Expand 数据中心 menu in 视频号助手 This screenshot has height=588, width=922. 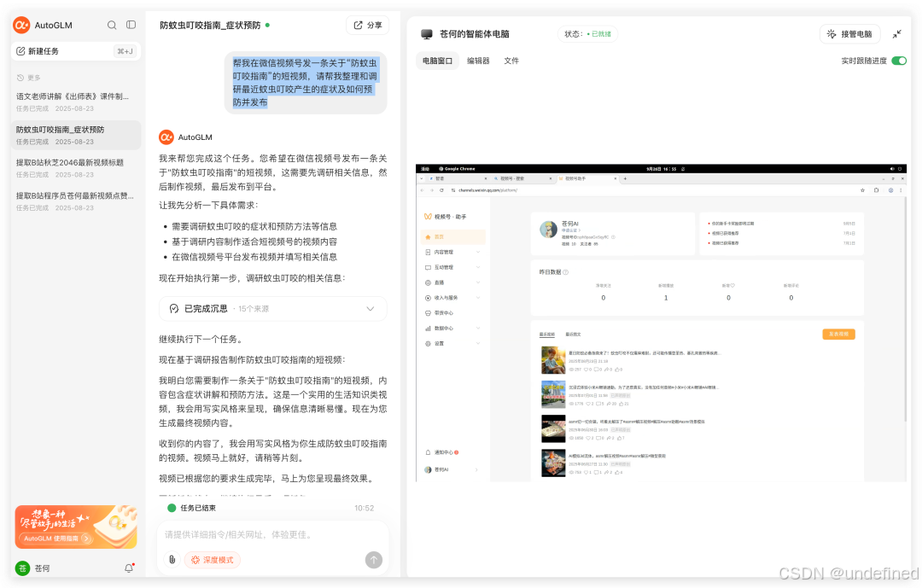click(478, 328)
